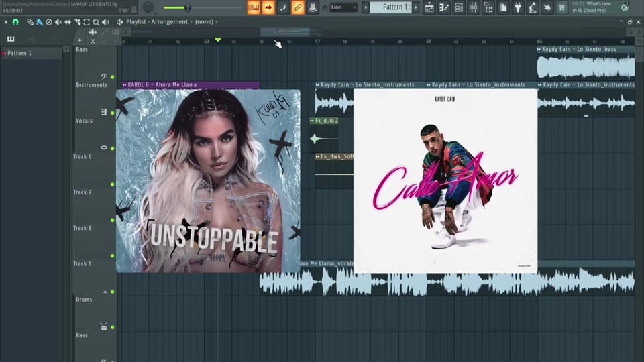Screen dimensions: 644x362
Task: Open pattern selector arrow left of Pattern 1
Action: tap(366, 7)
